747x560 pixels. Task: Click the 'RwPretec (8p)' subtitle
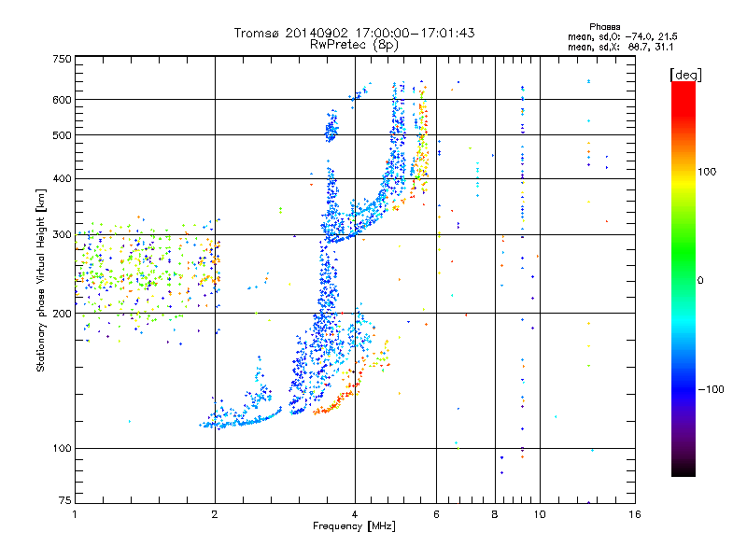point(354,45)
